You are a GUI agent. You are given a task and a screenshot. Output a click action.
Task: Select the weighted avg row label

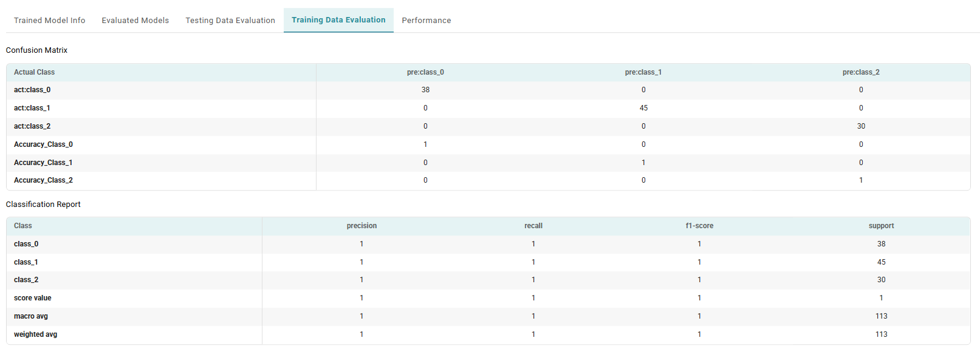35,334
